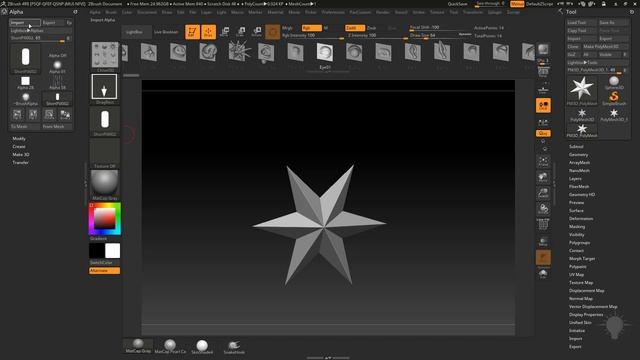Select the Sphere3D tool icon
Viewport: 640px width, 360px height.
tap(614, 82)
